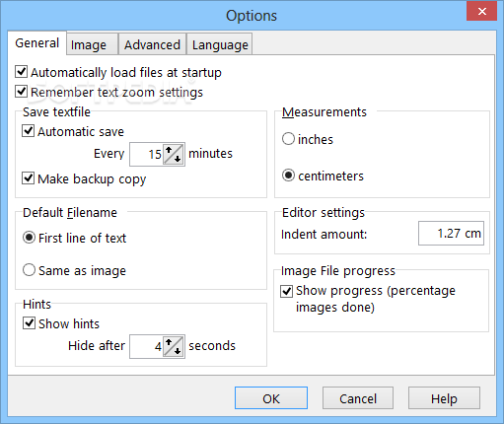The width and height of the screenshot is (504, 424).
Task: Disable the Show hints checkbox
Action: point(30,323)
